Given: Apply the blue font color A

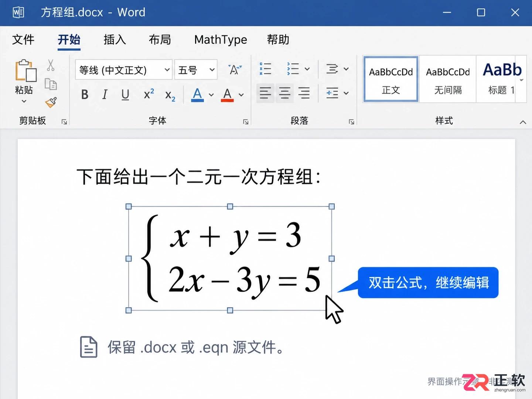Looking at the screenshot, I should (x=198, y=95).
